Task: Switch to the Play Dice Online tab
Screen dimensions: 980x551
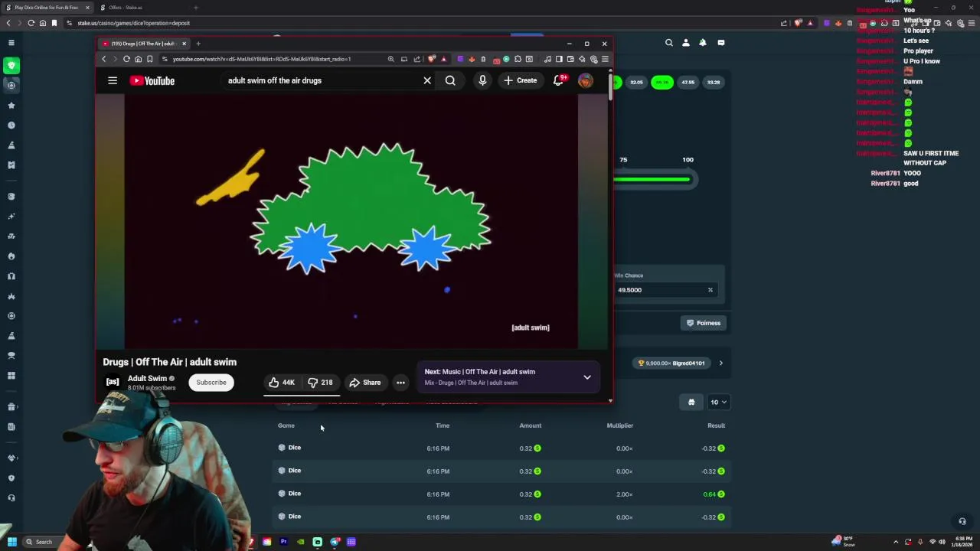Action: pyautogui.click(x=47, y=8)
